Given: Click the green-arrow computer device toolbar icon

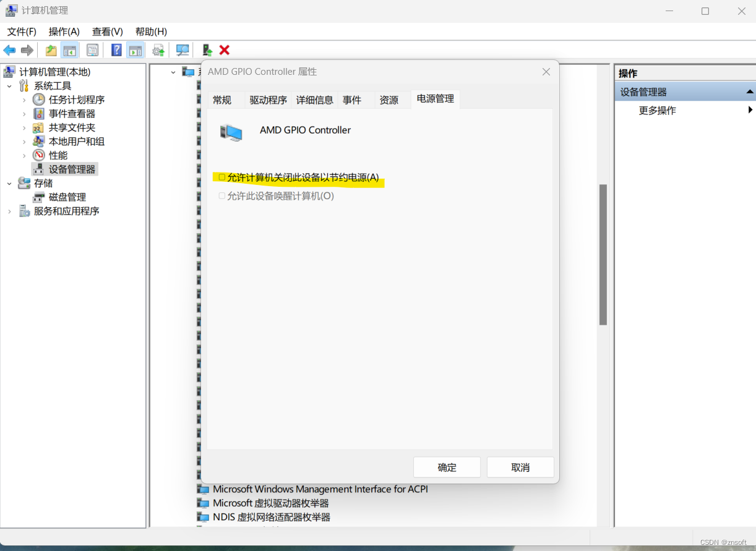Looking at the screenshot, I should coord(207,50).
